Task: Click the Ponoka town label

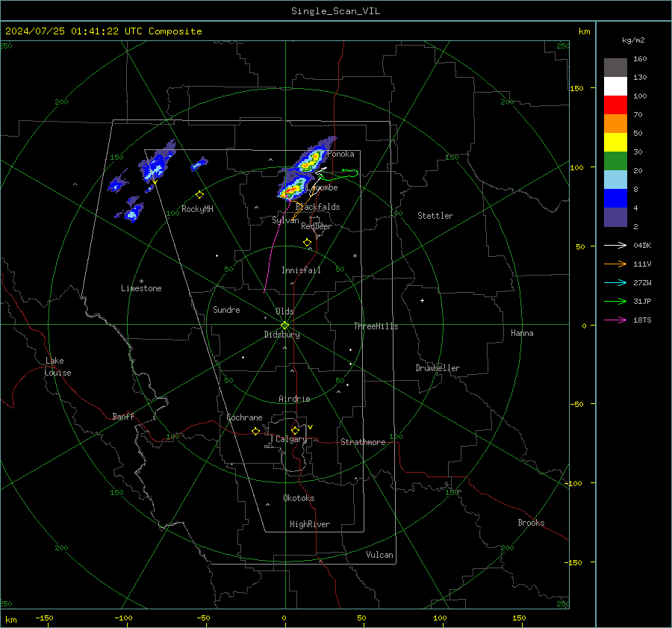Action: [x=340, y=154]
